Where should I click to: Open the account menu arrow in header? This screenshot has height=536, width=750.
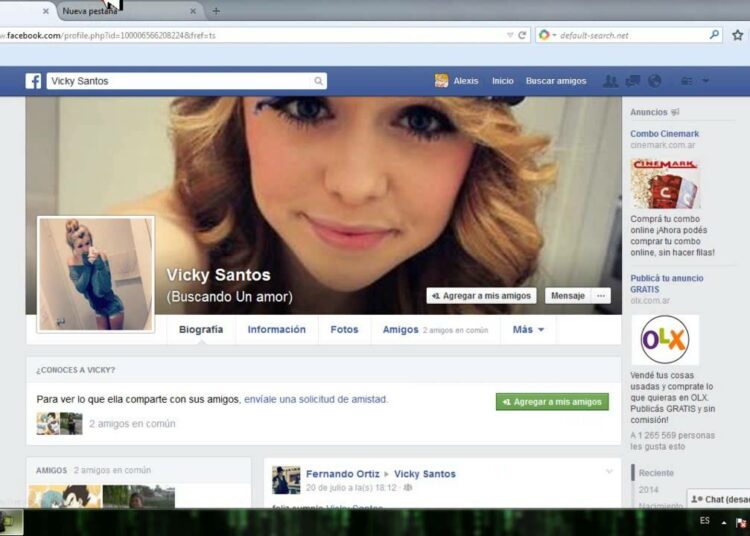(x=705, y=81)
